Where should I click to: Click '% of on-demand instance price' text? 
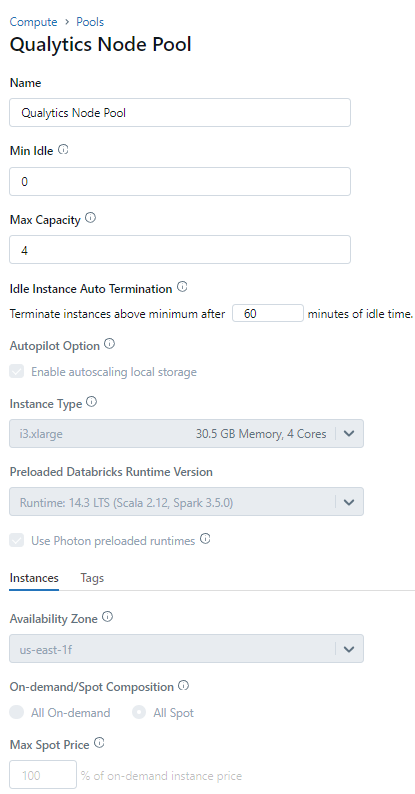pyautogui.click(x=161, y=775)
